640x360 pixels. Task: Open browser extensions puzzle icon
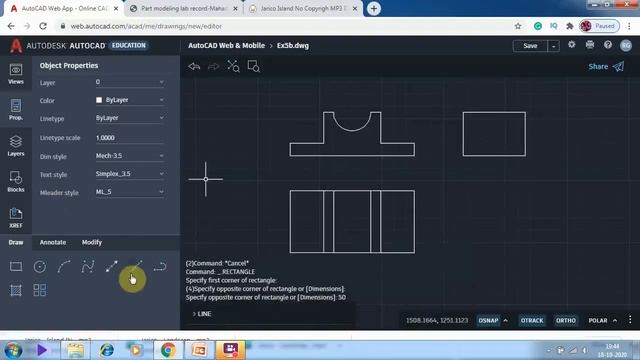point(570,26)
